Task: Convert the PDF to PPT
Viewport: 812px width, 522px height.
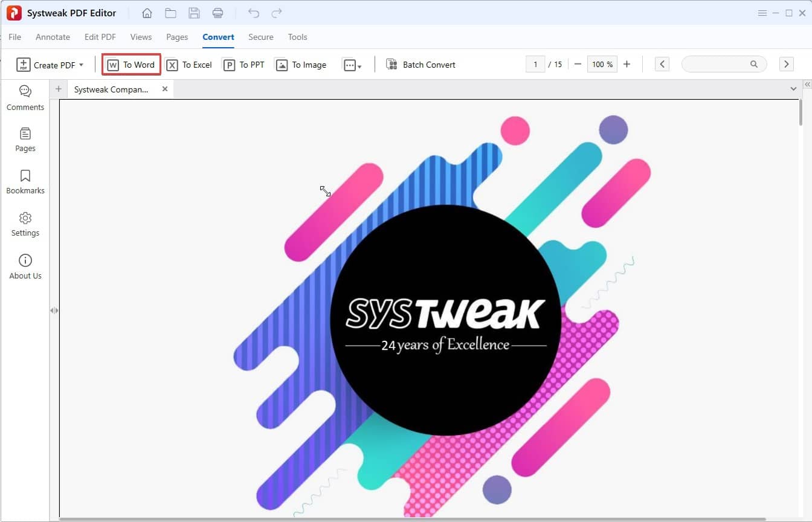Action: (244, 65)
